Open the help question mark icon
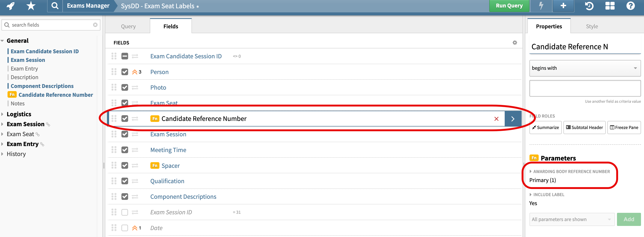The image size is (644, 237). [x=630, y=5]
